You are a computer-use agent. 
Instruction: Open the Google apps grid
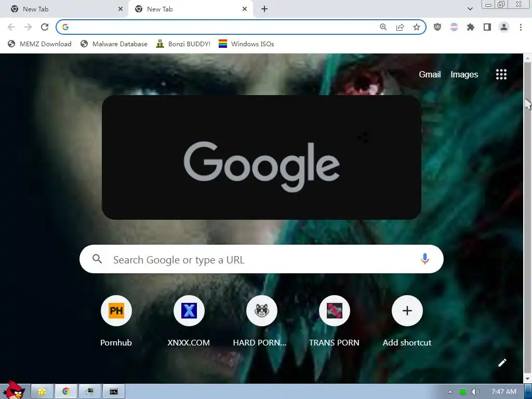point(501,74)
